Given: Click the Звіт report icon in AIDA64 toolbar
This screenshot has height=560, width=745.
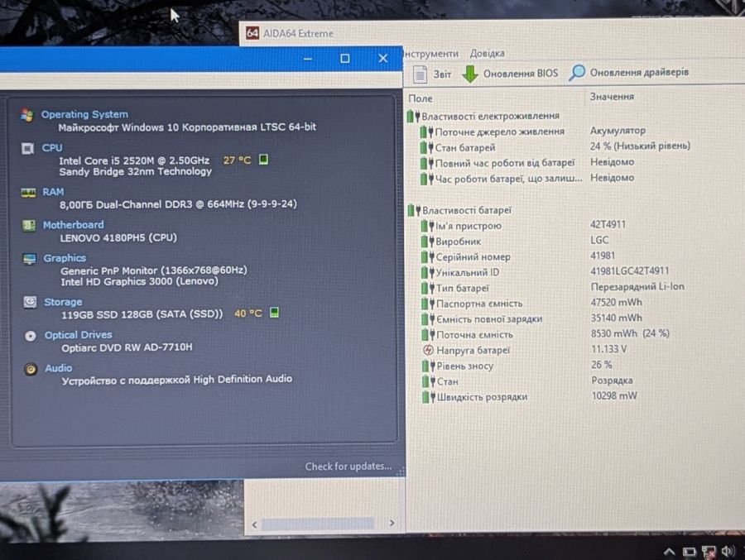Looking at the screenshot, I should tap(420, 74).
